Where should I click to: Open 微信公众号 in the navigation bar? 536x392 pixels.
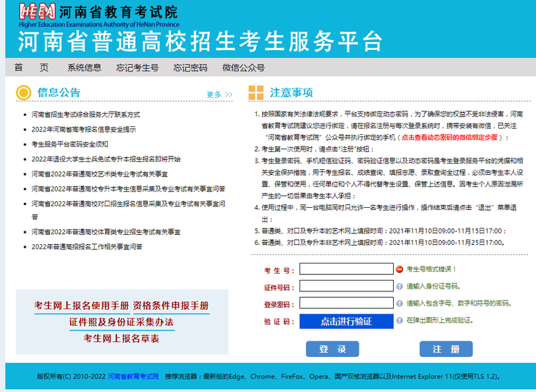click(x=244, y=68)
